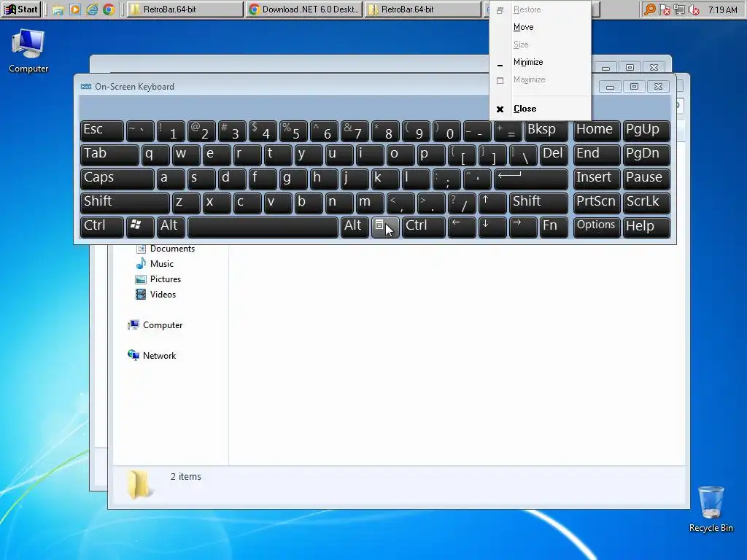Switch to Download .NET 6.0 taskbar button

tap(304, 9)
